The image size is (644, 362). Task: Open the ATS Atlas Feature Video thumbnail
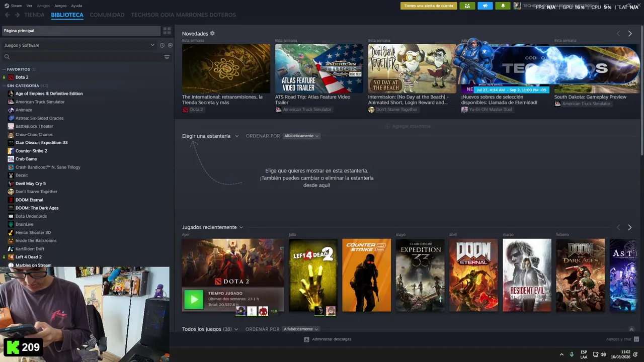coord(319,68)
